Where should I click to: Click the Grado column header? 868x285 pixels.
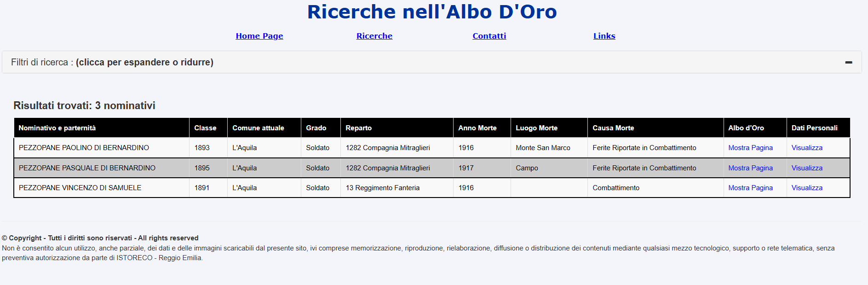tap(321, 128)
